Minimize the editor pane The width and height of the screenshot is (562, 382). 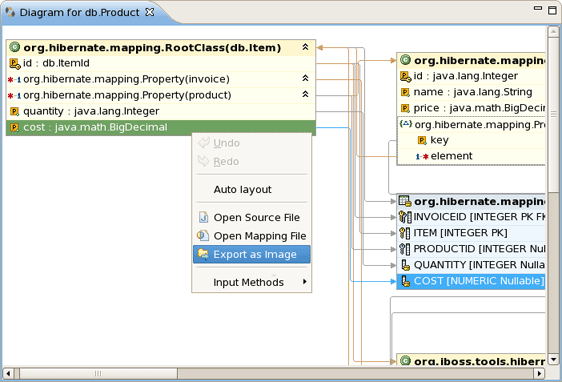point(538,8)
